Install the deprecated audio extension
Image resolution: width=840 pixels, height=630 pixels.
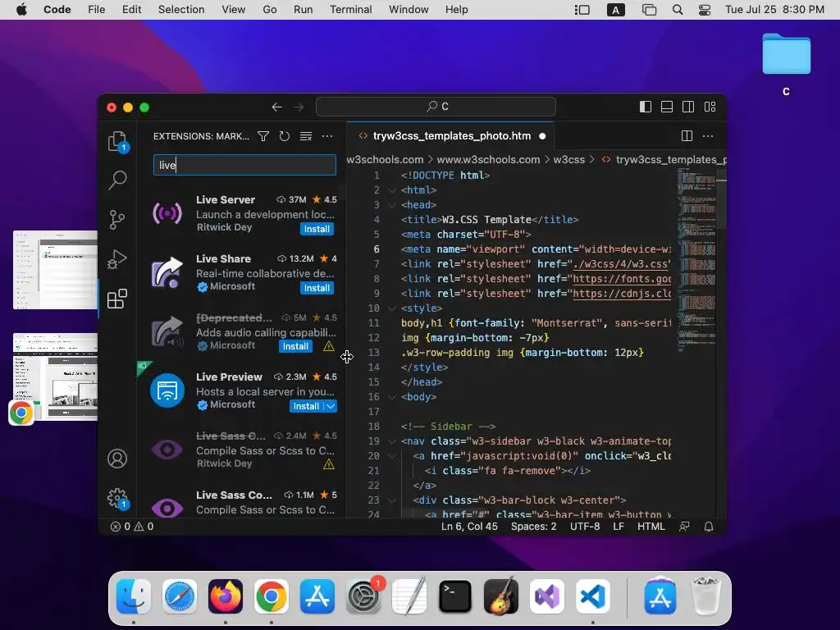pyautogui.click(x=295, y=347)
